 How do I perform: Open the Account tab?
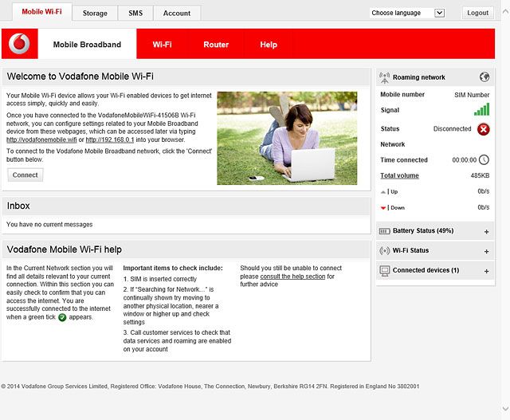[x=177, y=14]
